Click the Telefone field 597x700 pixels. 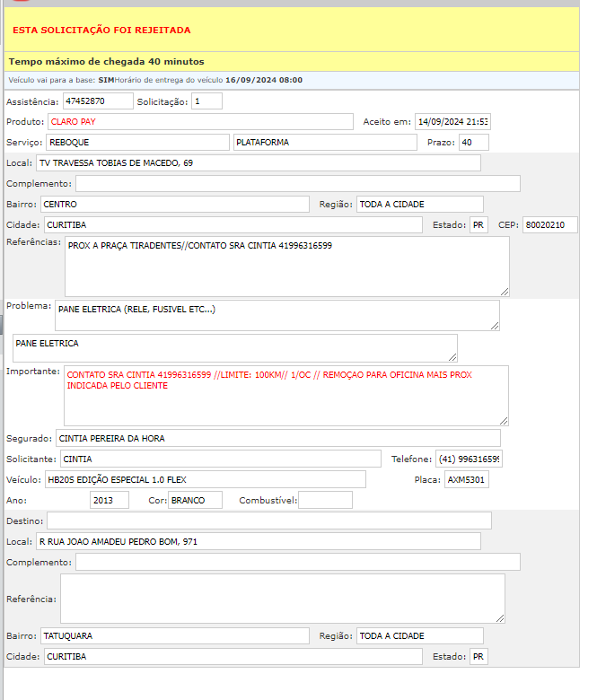469,459
